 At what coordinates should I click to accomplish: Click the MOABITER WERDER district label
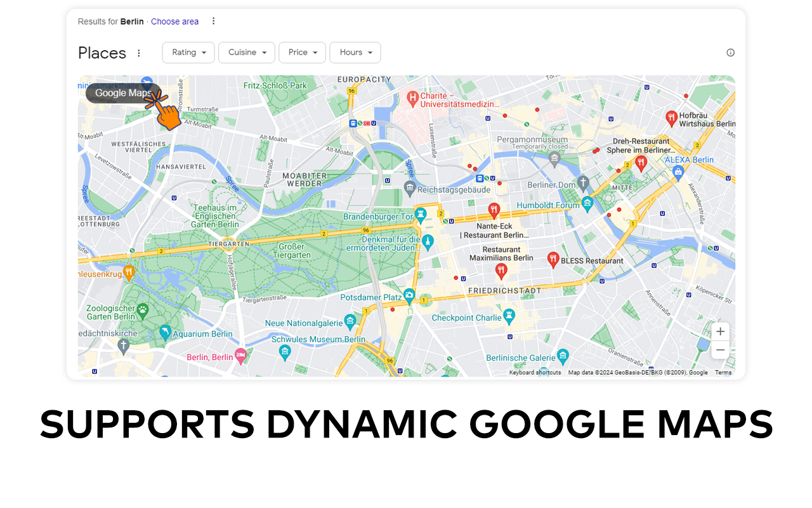tap(304, 180)
